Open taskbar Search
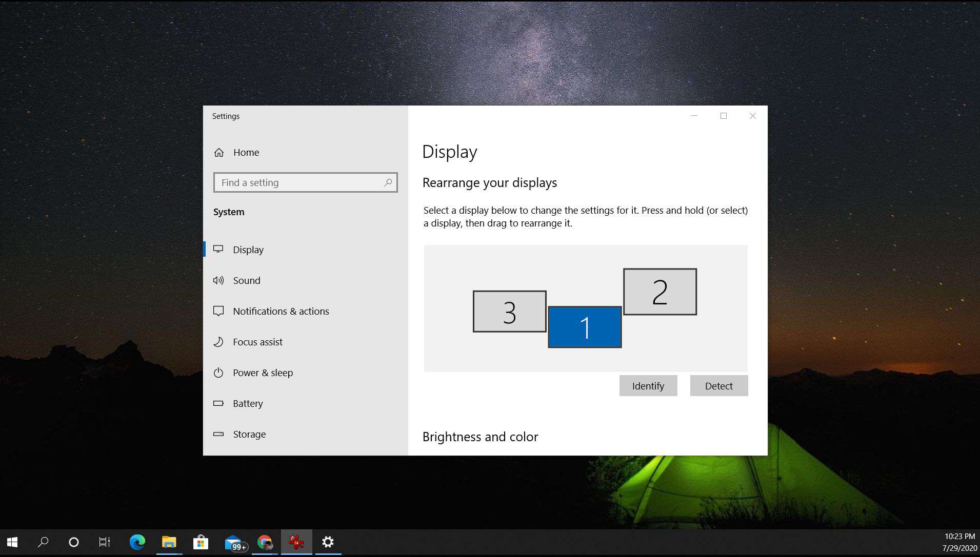980x557 pixels. (44, 542)
